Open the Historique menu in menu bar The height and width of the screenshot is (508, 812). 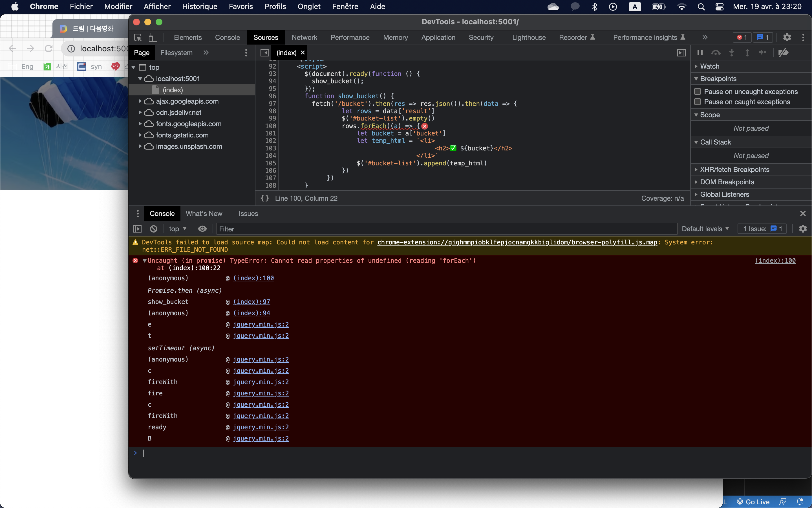pos(200,7)
